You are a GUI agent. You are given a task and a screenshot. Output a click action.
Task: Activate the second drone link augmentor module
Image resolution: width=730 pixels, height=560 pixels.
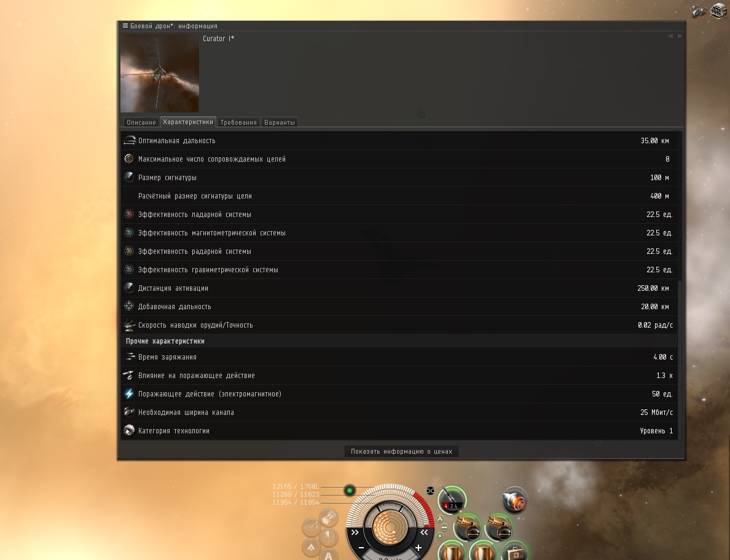pyautogui.click(x=498, y=527)
